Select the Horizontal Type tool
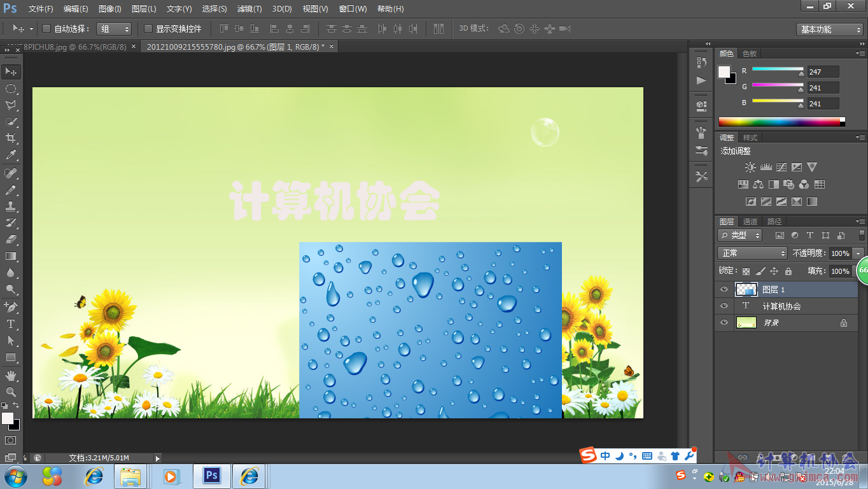This screenshot has width=868, height=489. pyautogui.click(x=11, y=324)
